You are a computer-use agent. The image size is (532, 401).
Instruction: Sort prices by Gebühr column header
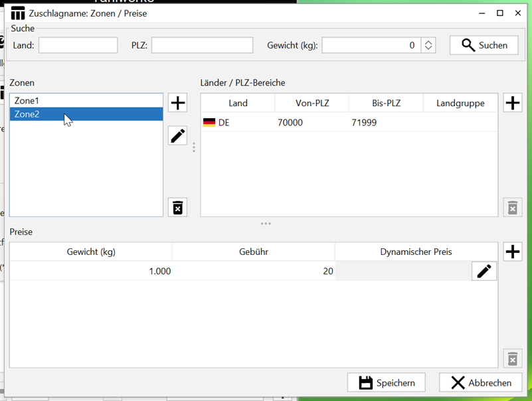pos(253,252)
